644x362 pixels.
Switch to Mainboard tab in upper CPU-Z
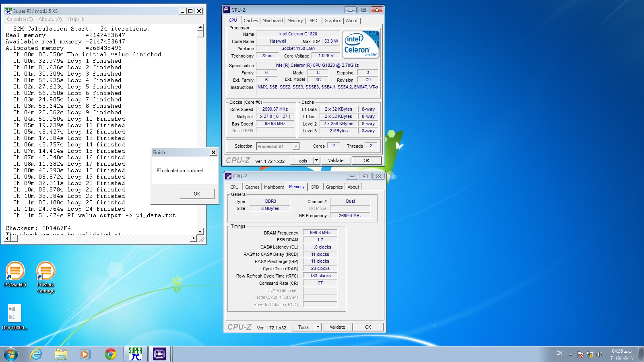272,21
